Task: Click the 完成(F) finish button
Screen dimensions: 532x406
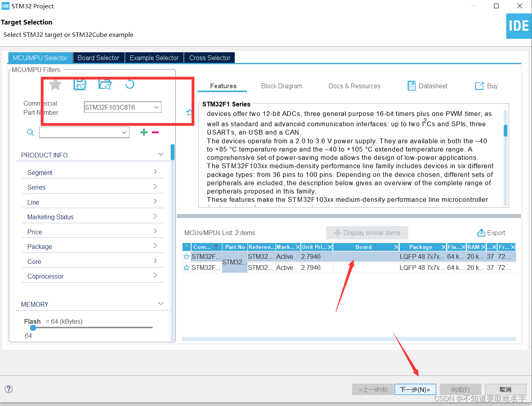Action: (460, 389)
